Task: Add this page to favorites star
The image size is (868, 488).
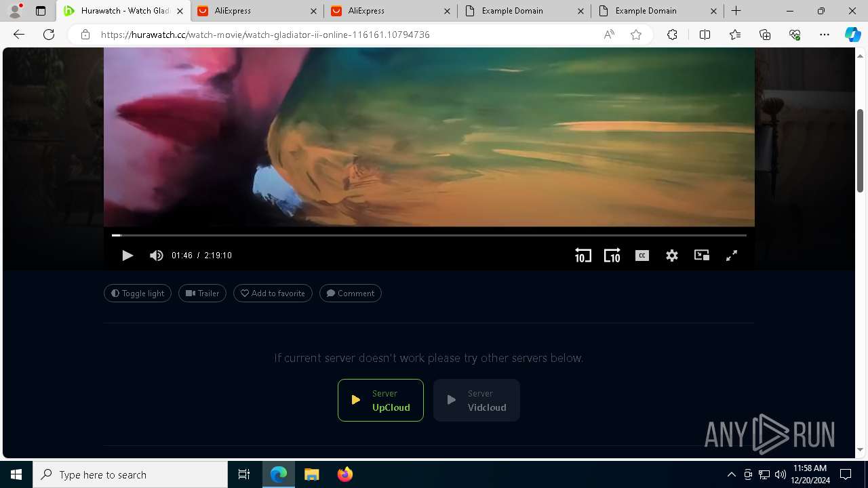Action: point(636,35)
